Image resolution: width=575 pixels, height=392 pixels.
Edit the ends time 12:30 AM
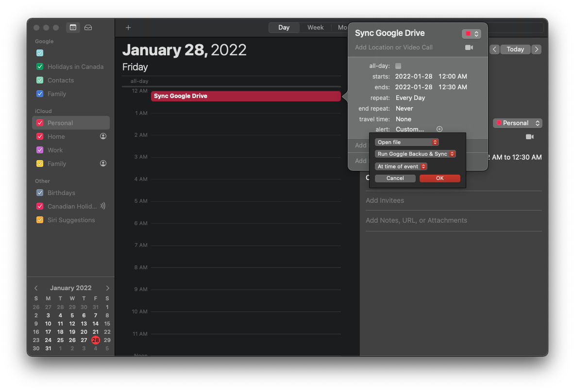[x=453, y=87]
